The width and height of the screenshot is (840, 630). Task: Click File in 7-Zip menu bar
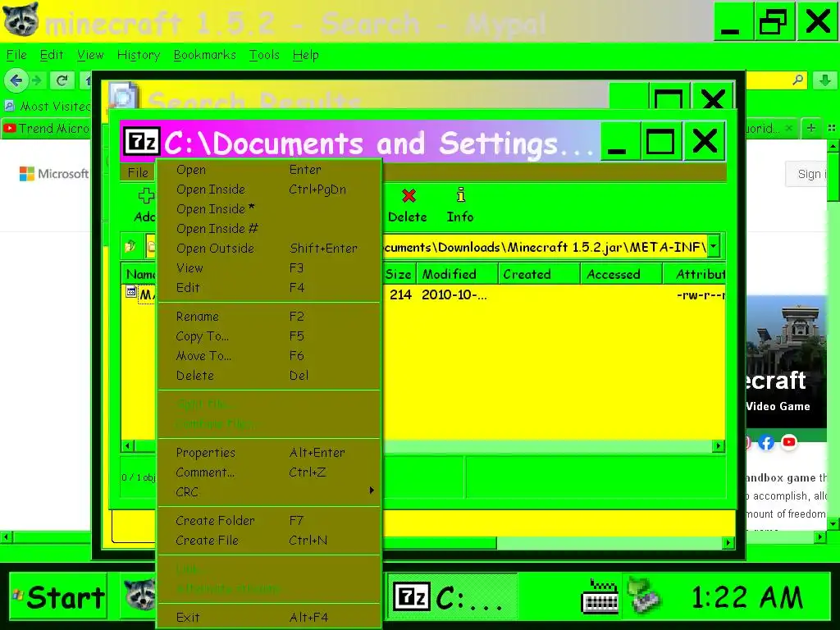(138, 172)
